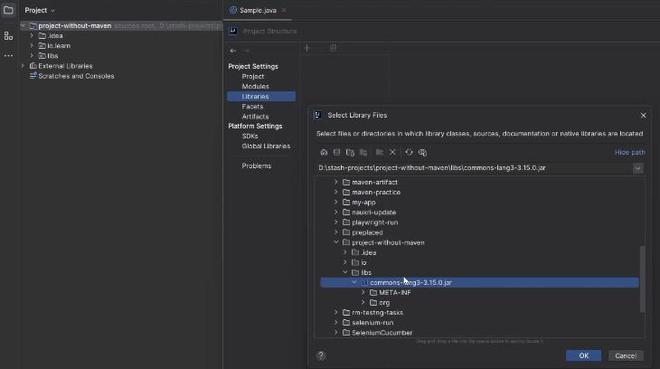
Task: Expand the org folder inside the jar
Action: pyautogui.click(x=363, y=303)
